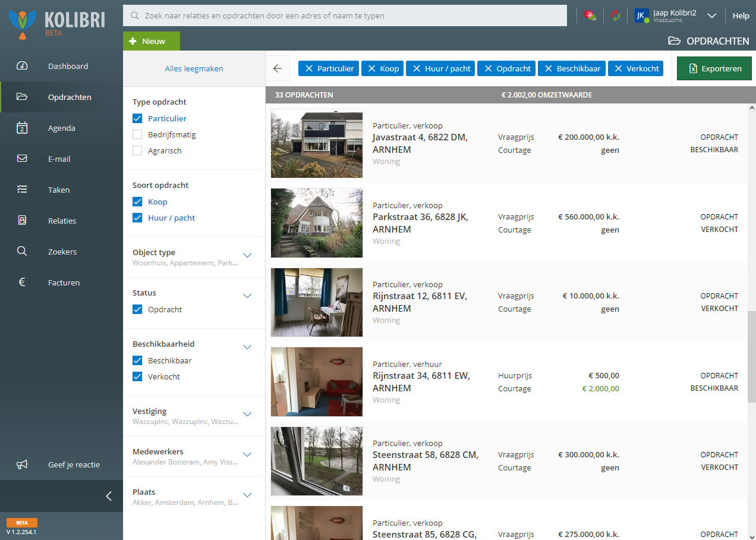Viewport: 756px width, 540px height.
Task: Click the Kolibri logo icon
Action: coord(23,24)
